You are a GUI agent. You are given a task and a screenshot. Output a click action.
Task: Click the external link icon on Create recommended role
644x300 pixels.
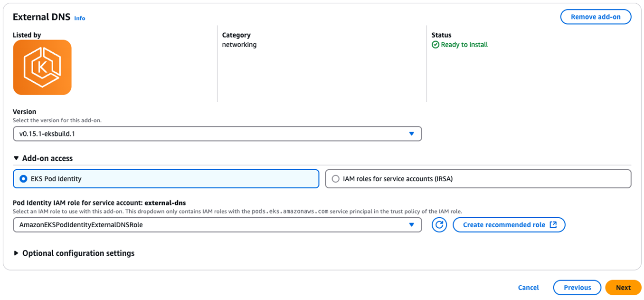pyautogui.click(x=553, y=224)
